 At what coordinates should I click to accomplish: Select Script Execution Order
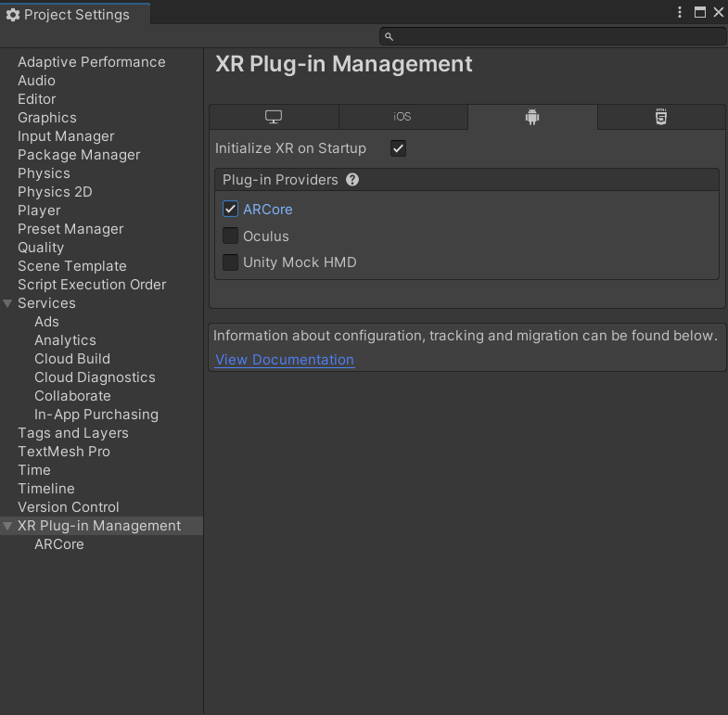click(92, 285)
